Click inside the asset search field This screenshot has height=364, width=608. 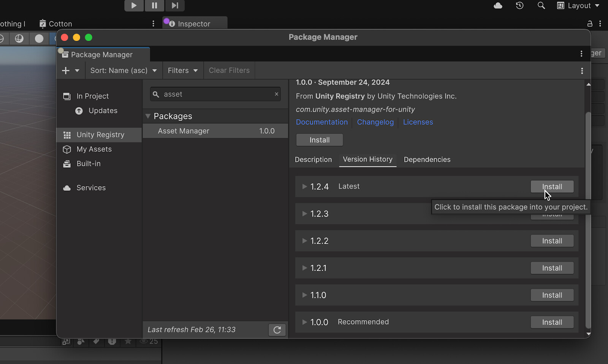pos(213,94)
